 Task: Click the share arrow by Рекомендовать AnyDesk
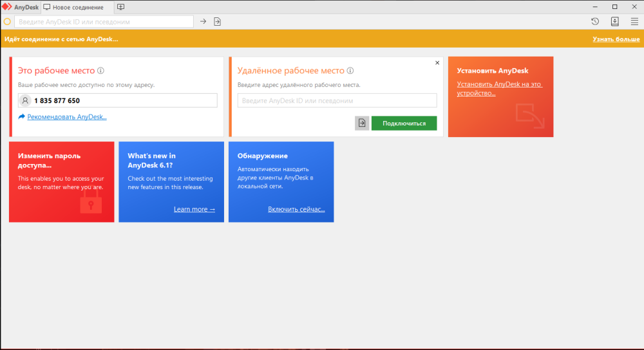coord(22,116)
